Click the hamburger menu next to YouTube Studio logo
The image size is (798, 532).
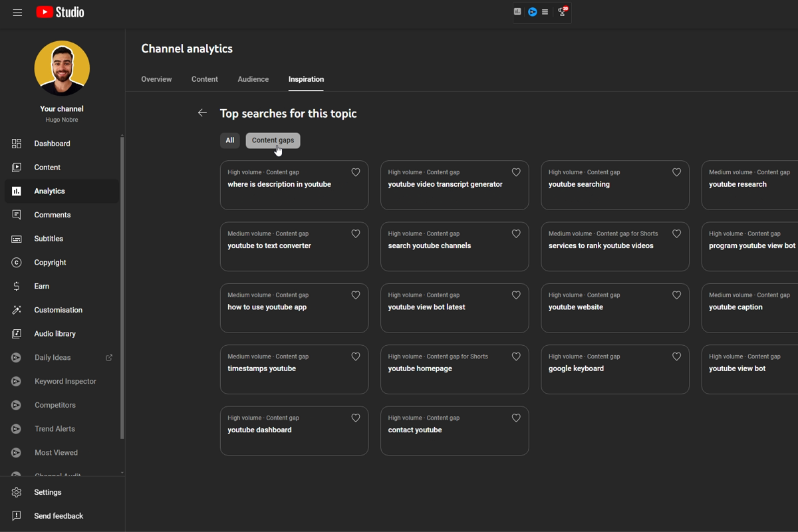point(17,12)
